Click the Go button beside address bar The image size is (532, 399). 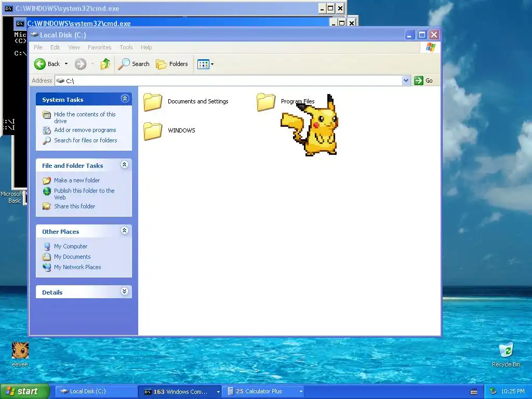(x=423, y=81)
